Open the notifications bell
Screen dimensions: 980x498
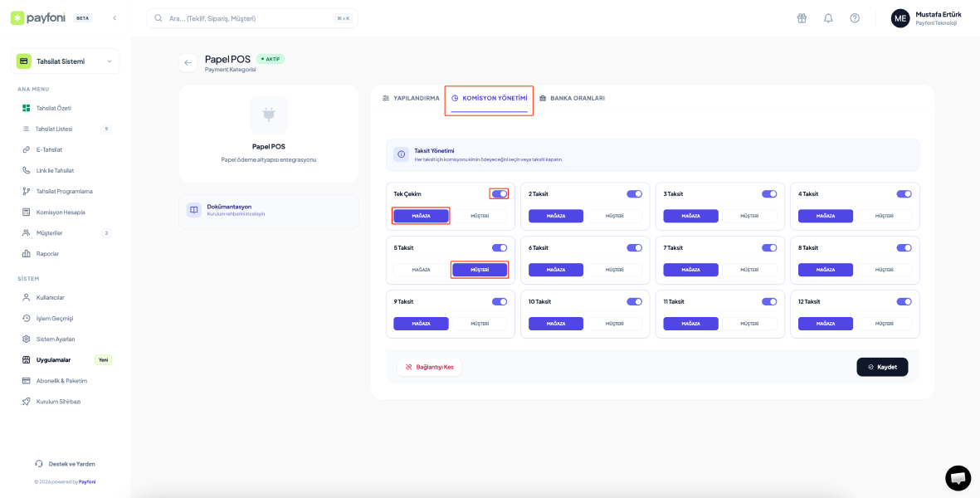[827, 18]
